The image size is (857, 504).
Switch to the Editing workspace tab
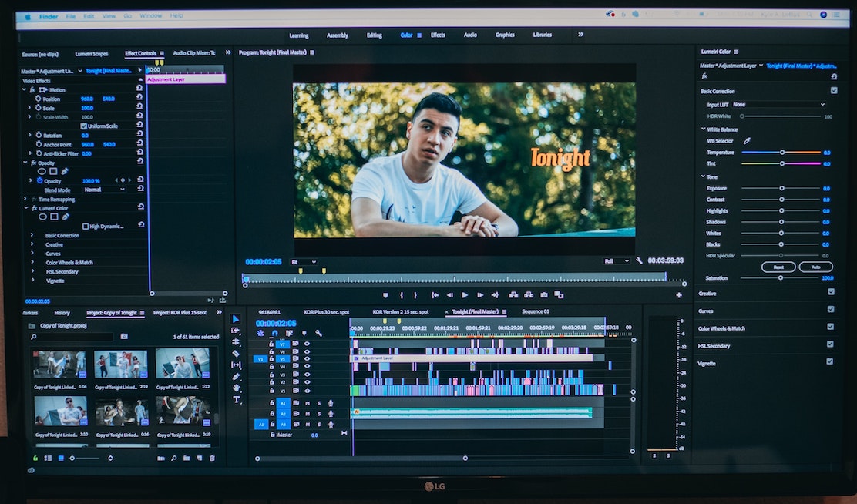coord(374,35)
